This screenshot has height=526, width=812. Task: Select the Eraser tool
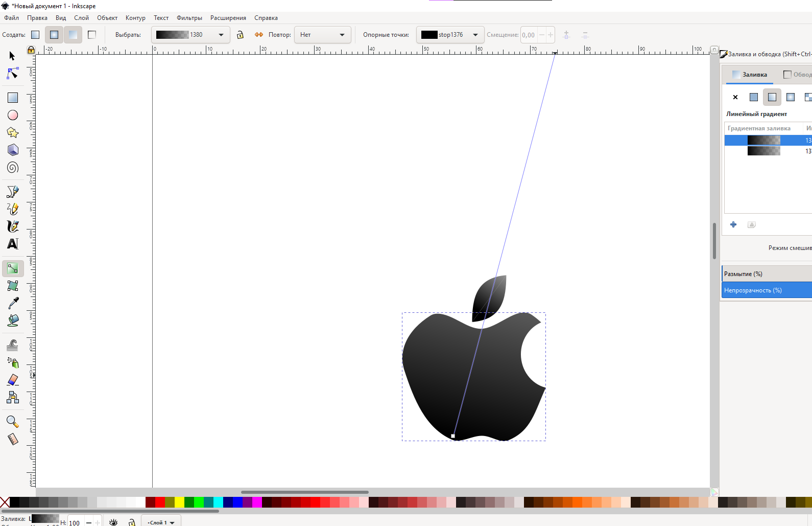pyautogui.click(x=12, y=380)
